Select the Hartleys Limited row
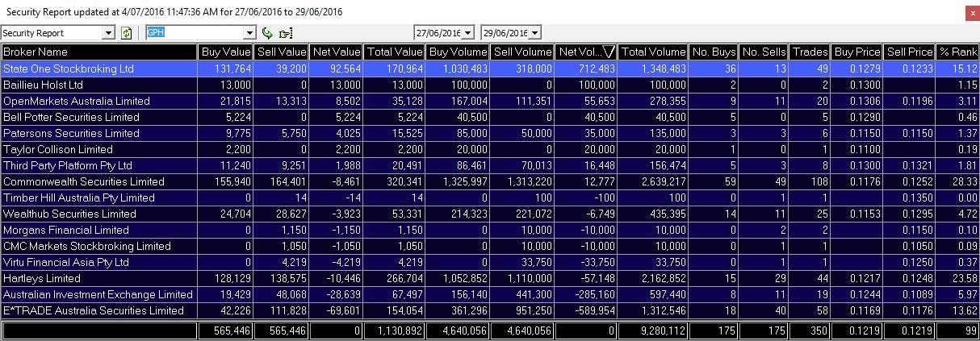Viewport: 980px width, 341px height. 489,279
